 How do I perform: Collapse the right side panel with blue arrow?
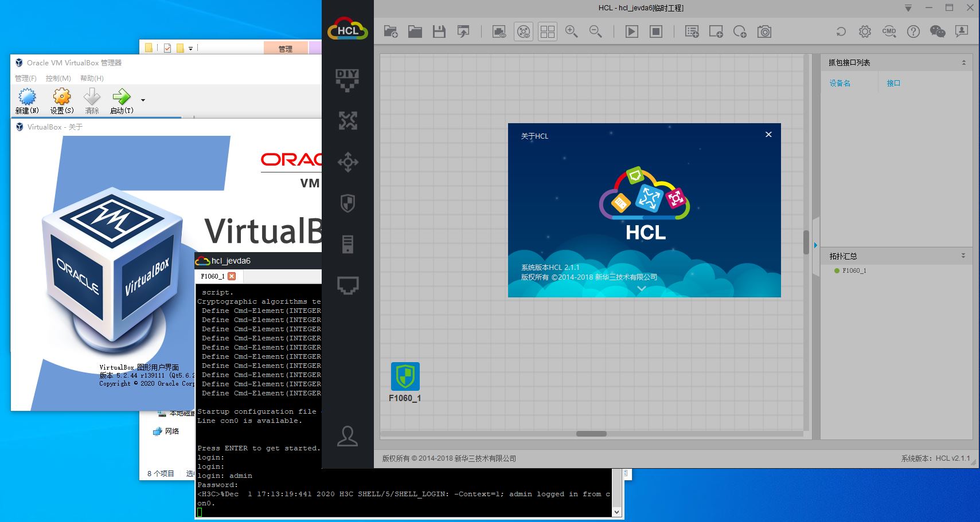(815, 245)
